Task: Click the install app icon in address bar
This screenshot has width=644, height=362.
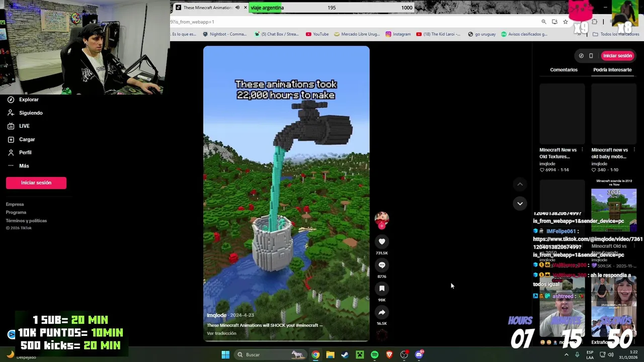Action: 554,22
